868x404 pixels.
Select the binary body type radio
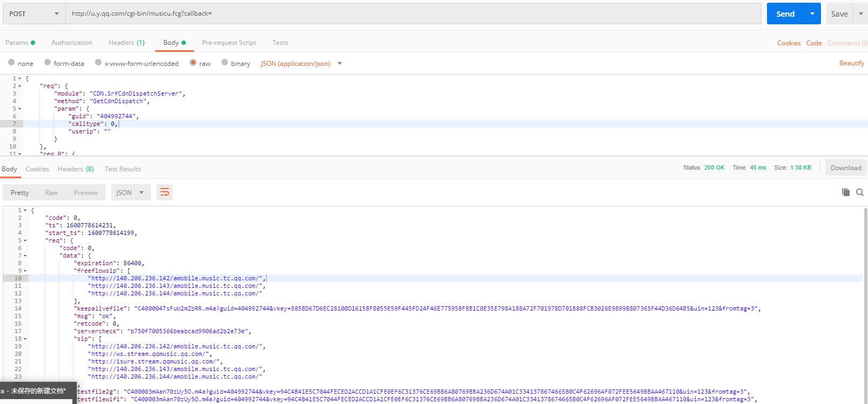225,63
